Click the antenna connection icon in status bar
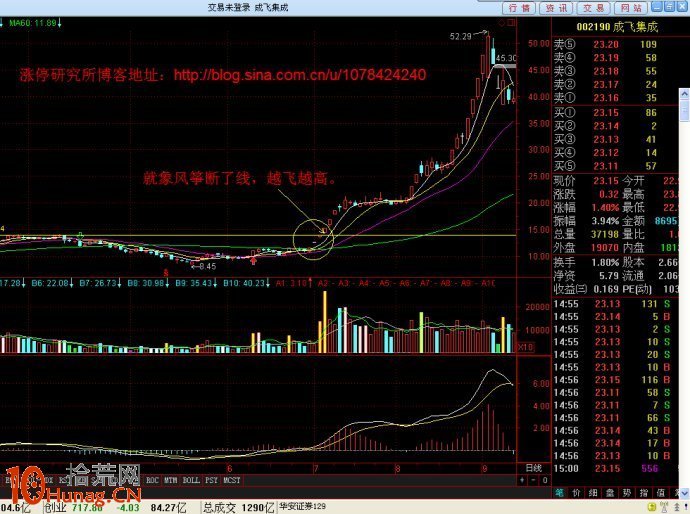The width and height of the screenshot is (690, 514). click(x=664, y=507)
